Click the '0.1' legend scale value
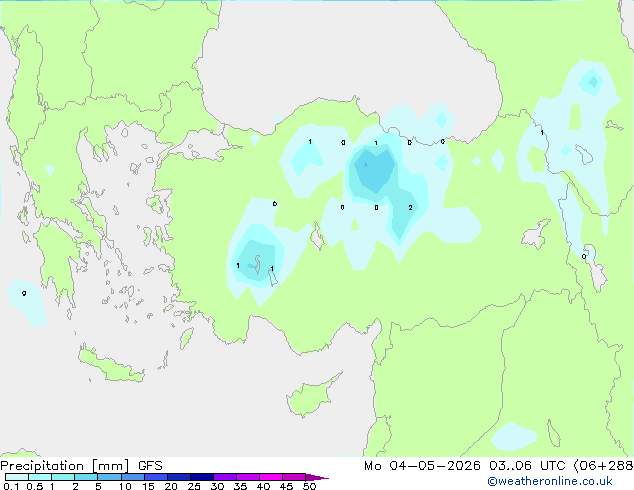The width and height of the screenshot is (634, 490). tap(11, 486)
